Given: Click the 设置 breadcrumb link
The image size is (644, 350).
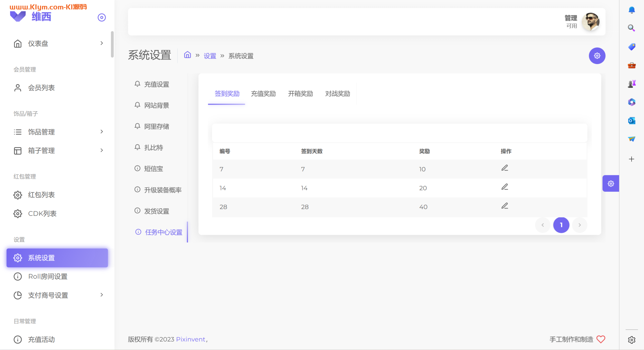Looking at the screenshot, I should click(x=210, y=56).
